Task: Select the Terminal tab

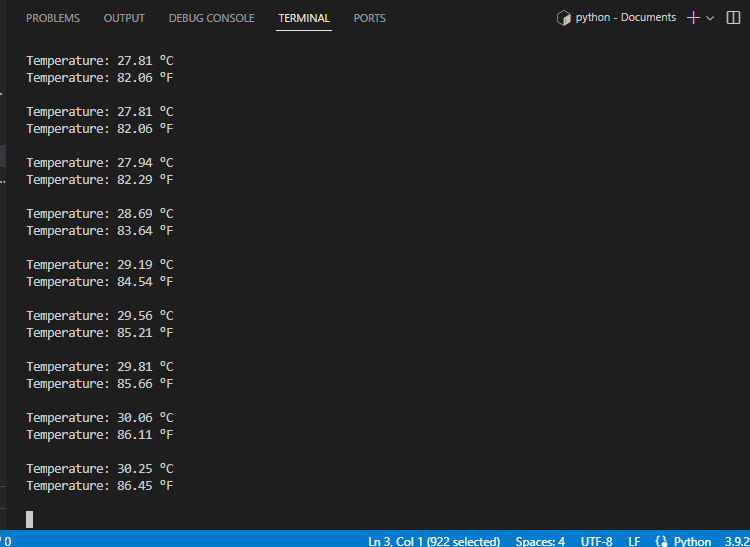Action: [x=304, y=18]
